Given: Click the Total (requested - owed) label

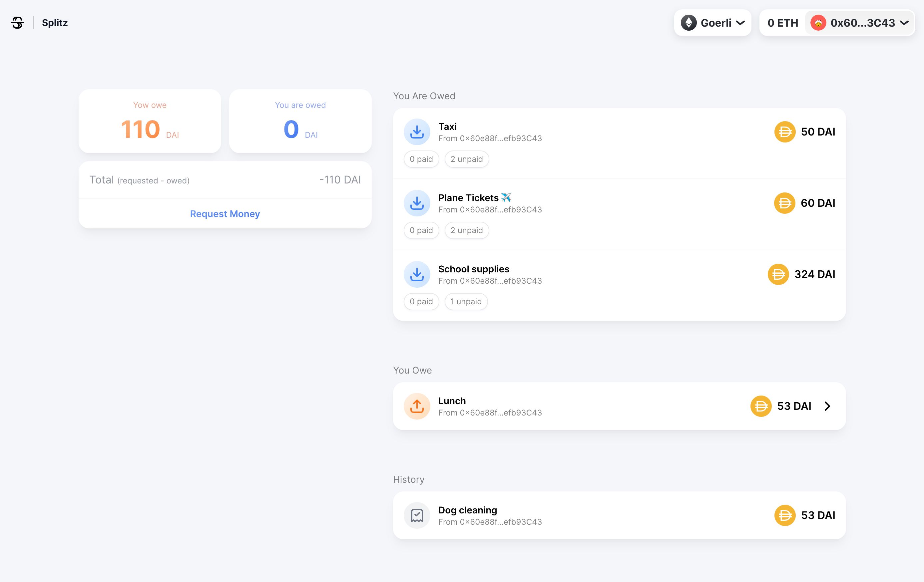Looking at the screenshot, I should click(139, 180).
